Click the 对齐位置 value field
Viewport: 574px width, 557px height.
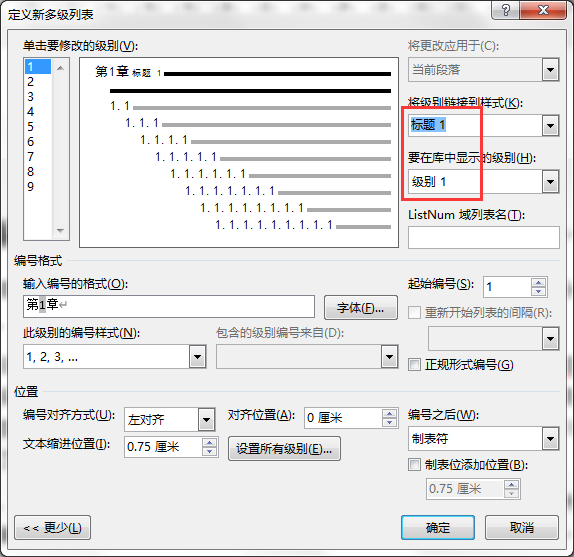[x=343, y=418]
